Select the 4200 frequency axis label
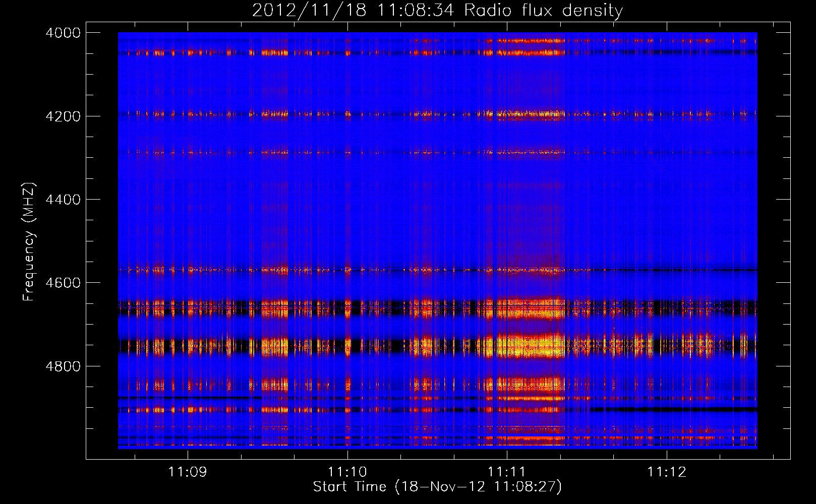The width and height of the screenshot is (816, 504). point(63,116)
